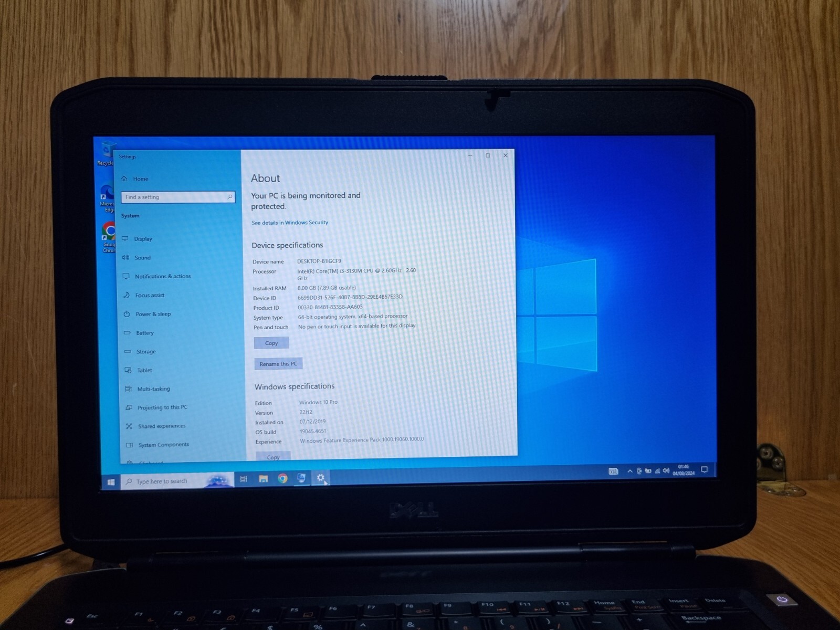Click the installed on date 07/12/2019
The width and height of the screenshot is (840, 630).
click(x=313, y=422)
